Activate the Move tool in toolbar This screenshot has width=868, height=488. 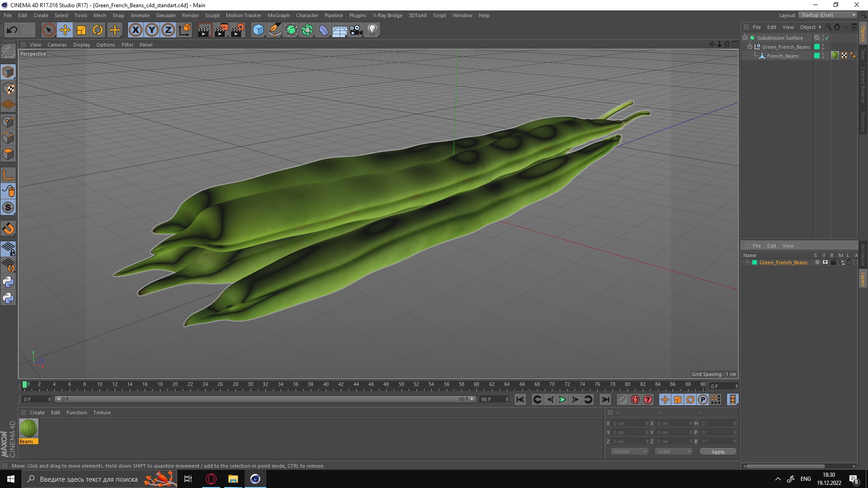[65, 30]
